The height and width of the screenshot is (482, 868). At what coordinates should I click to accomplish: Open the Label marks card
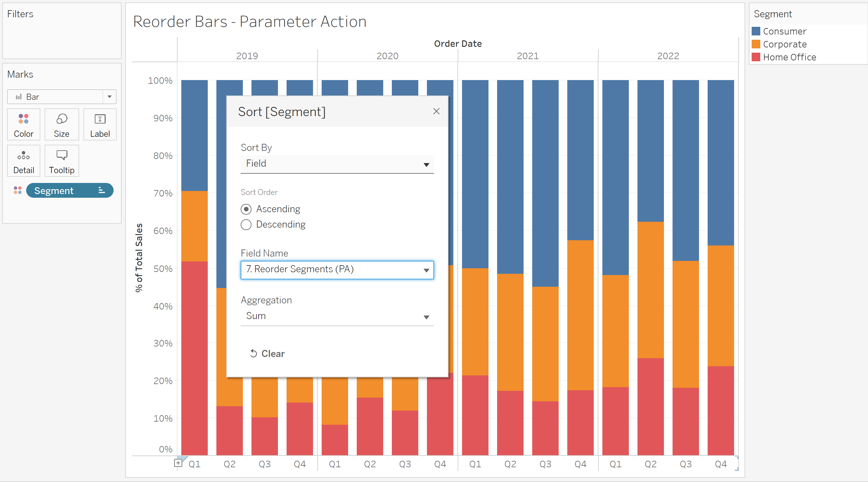pos(100,124)
